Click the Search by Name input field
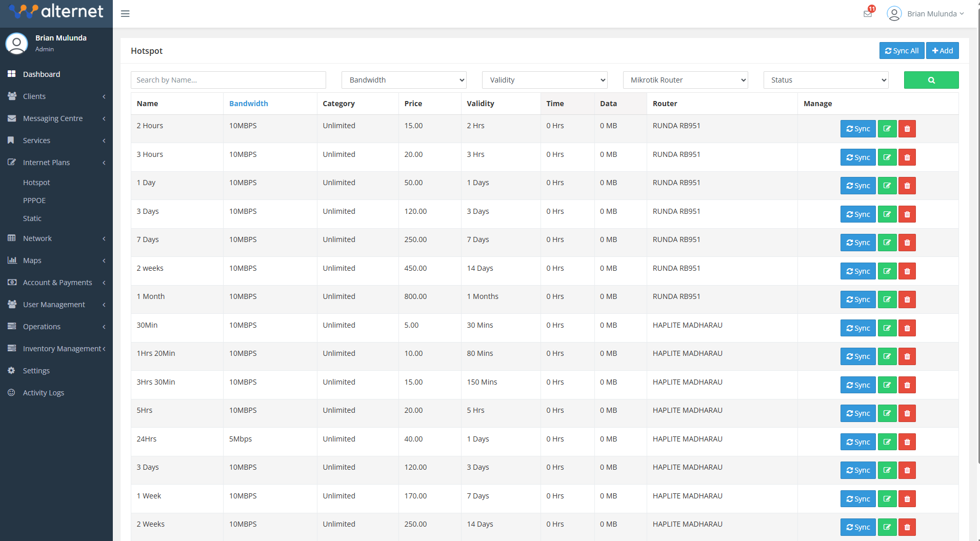The width and height of the screenshot is (980, 541). [x=228, y=80]
